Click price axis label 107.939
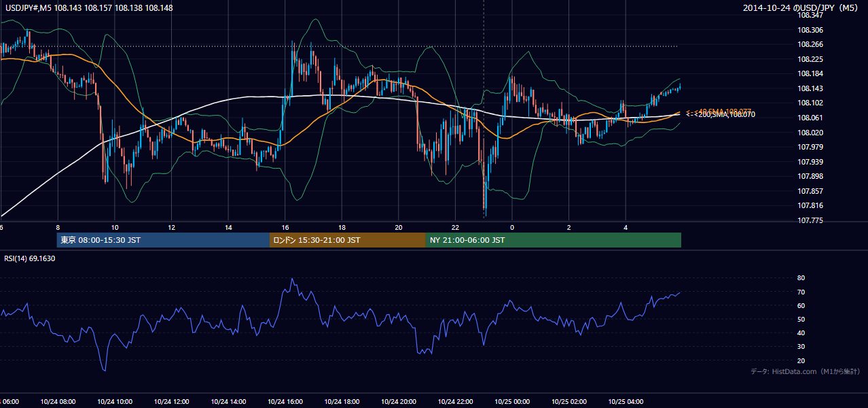The height and width of the screenshot is (408, 868). point(810,162)
